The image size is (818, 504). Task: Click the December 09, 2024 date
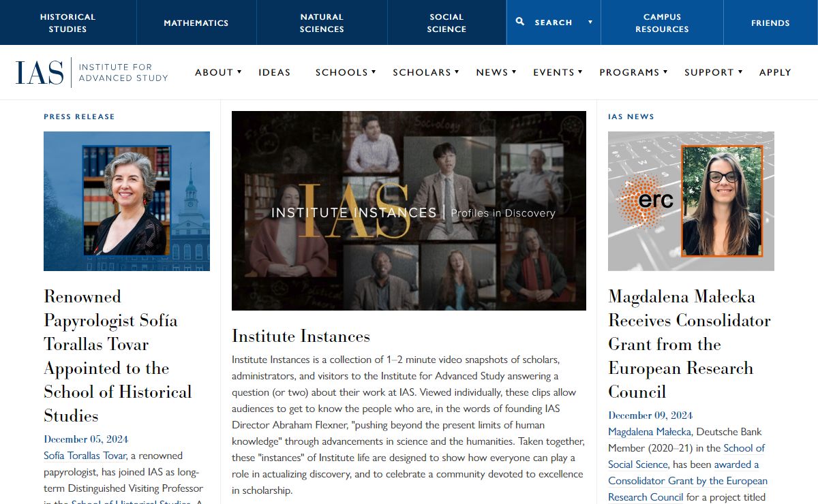pyautogui.click(x=650, y=415)
